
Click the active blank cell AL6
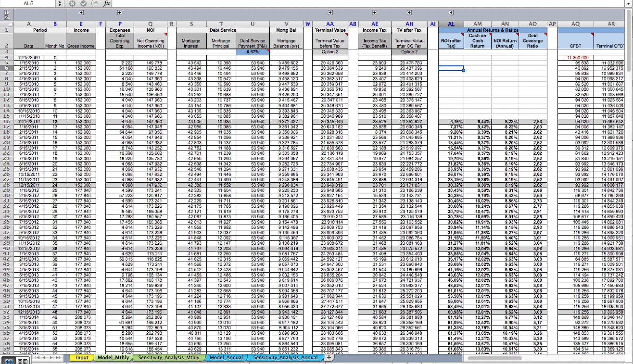(451, 68)
